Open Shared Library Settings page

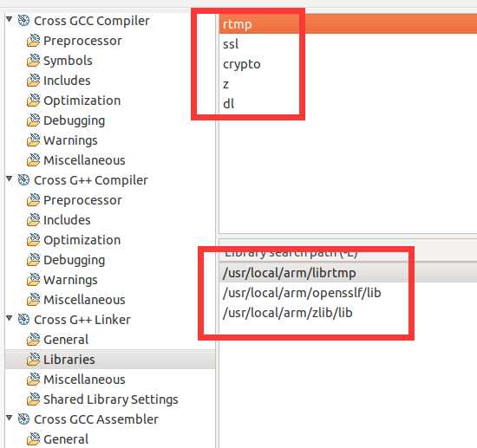point(111,399)
